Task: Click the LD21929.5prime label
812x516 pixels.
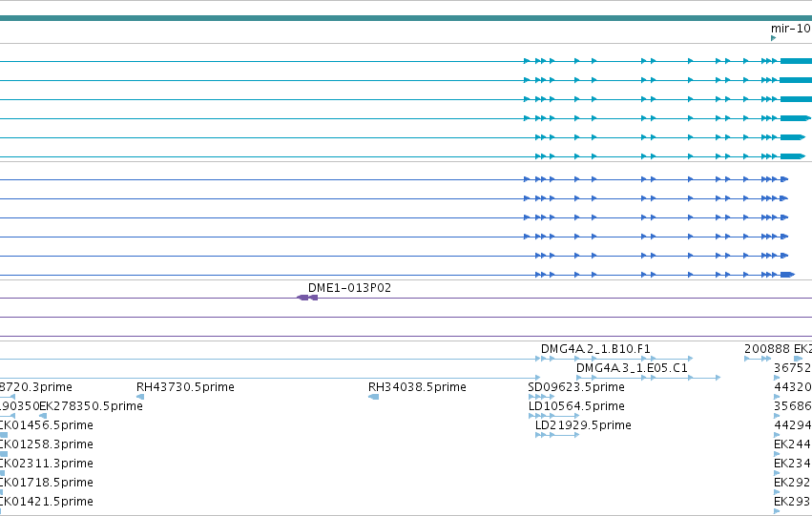Action: 583,424
